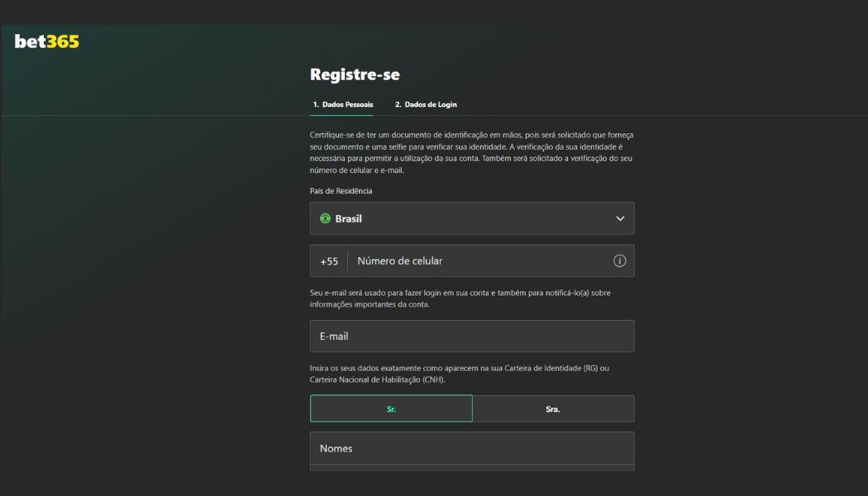Select the Sr. title option

pos(391,409)
